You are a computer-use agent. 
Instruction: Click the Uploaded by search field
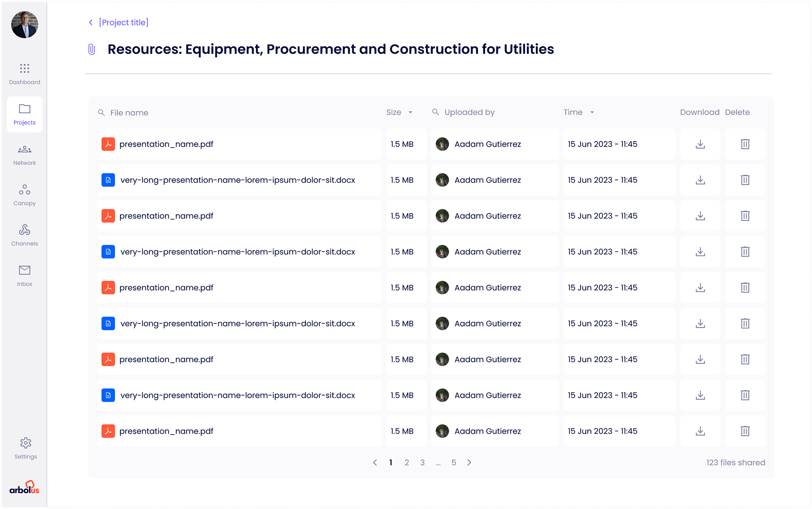(469, 112)
